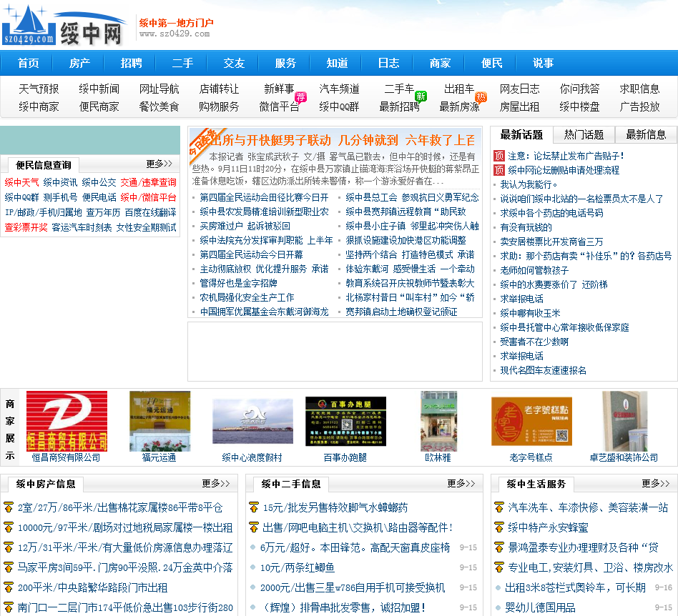The width and height of the screenshot is (678, 616).
Task: Open 二手 in main navigation
Action: [x=183, y=63]
